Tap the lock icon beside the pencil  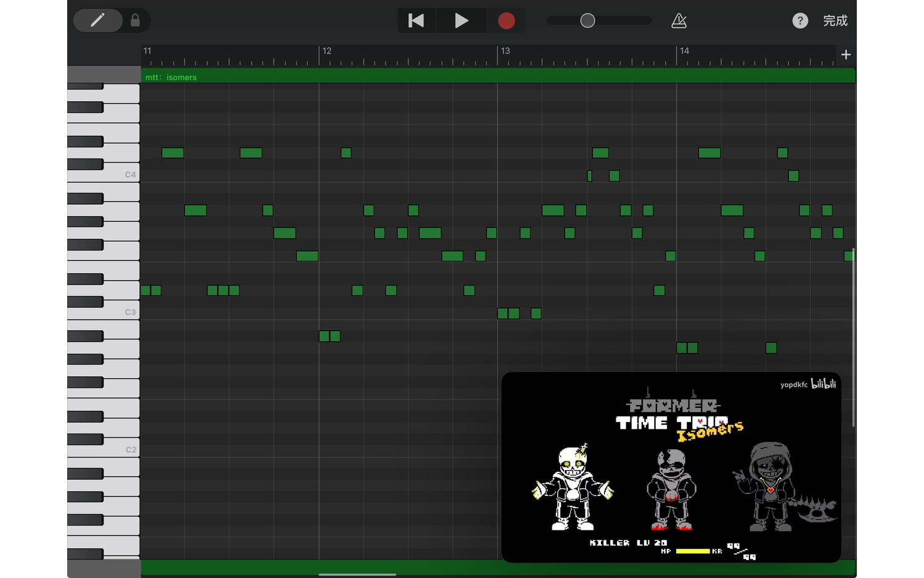(x=136, y=20)
